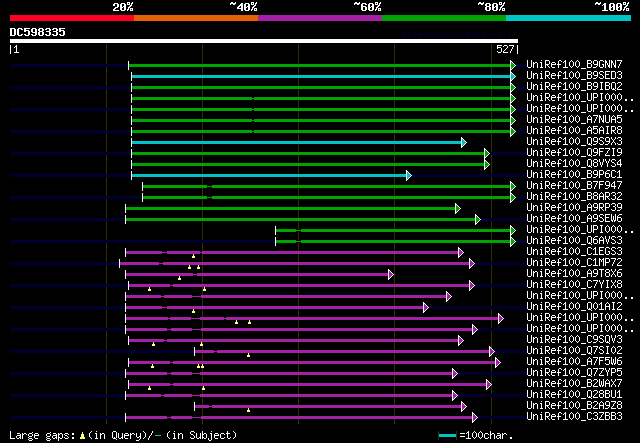This screenshot has height=443, width=640.
Task: Click the UniRef100_C3ZBB3 label
Action: coord(574,417)
